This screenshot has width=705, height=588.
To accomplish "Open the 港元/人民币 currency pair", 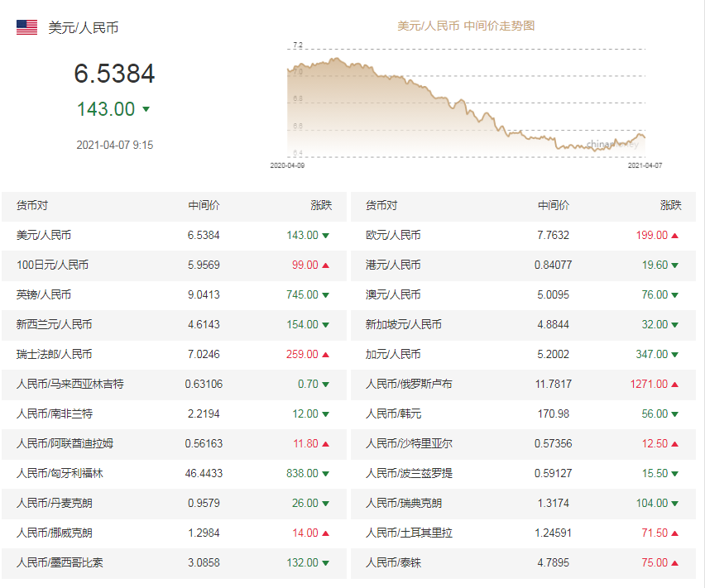I will coord(393,265).
